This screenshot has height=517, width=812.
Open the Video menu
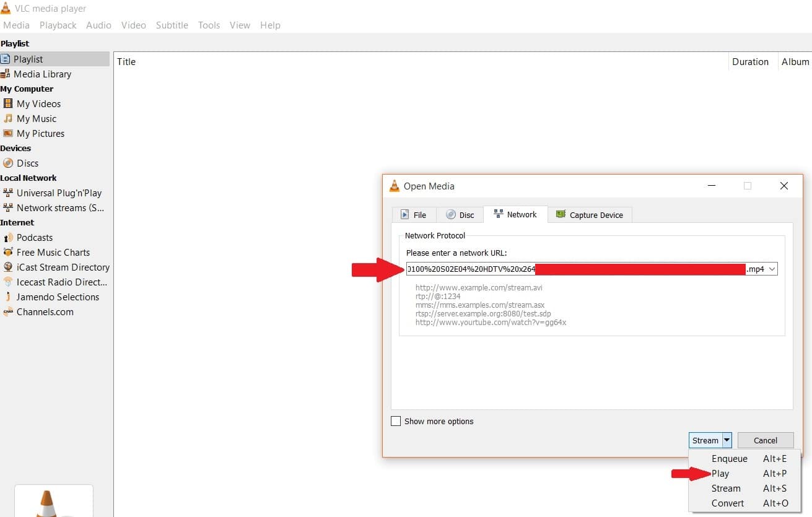(x=134, y=25)
